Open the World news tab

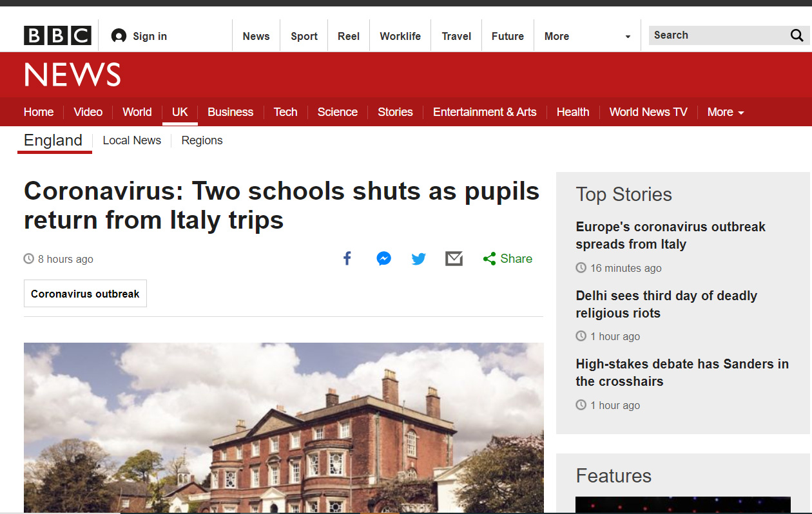click(x=137, y=112)
